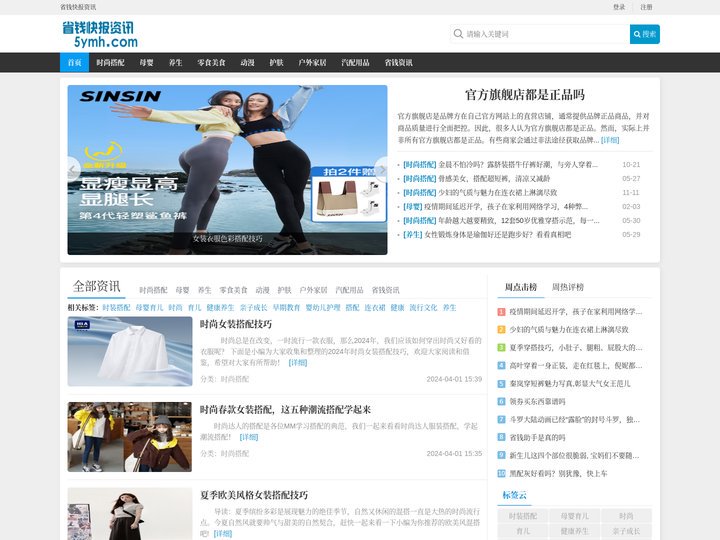The image size is (720, 540).
Task: Click rank number 2 badge in weekly list
Action: coord(501,330)
